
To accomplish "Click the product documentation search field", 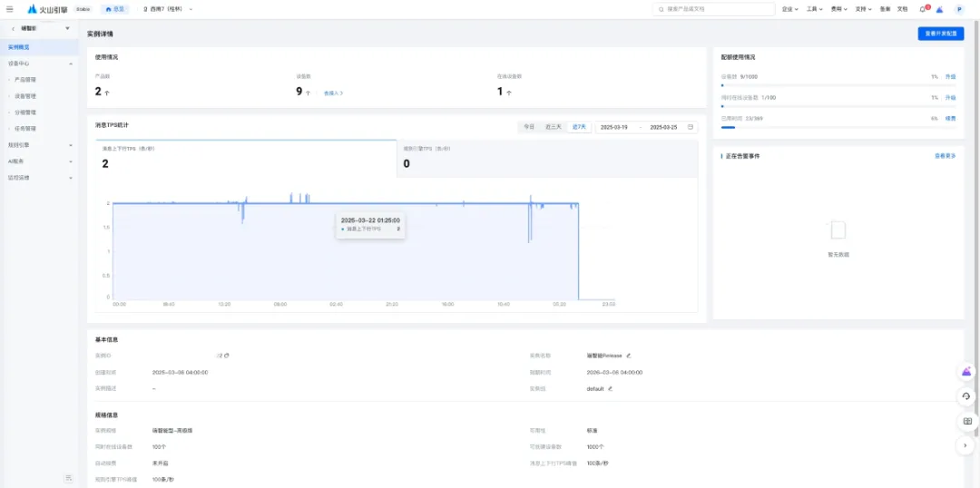I will click(717, 9).
